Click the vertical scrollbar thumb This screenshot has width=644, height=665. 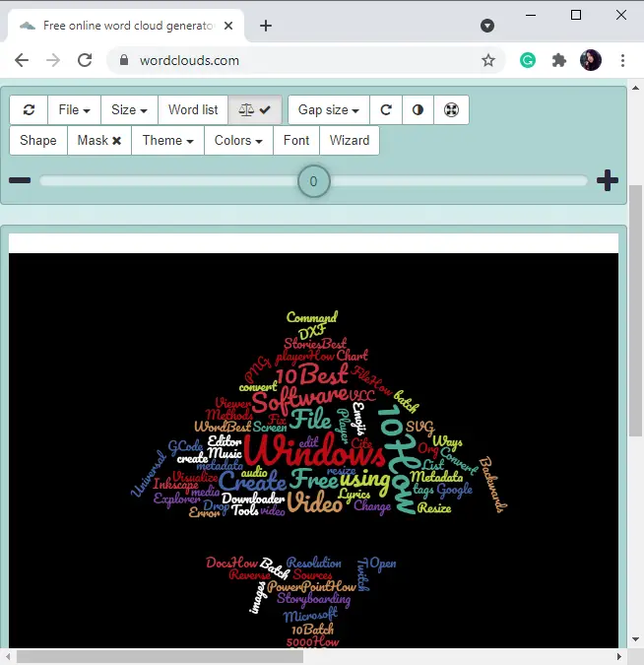(x=635, y=310)
